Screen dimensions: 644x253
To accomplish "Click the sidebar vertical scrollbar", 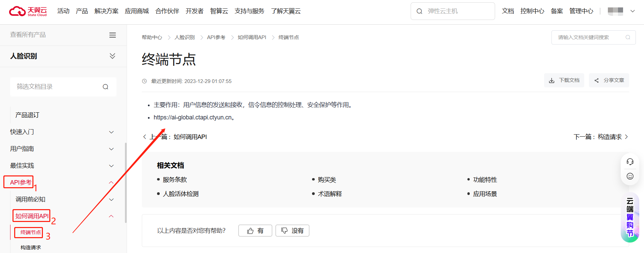I will pos(126,182).
